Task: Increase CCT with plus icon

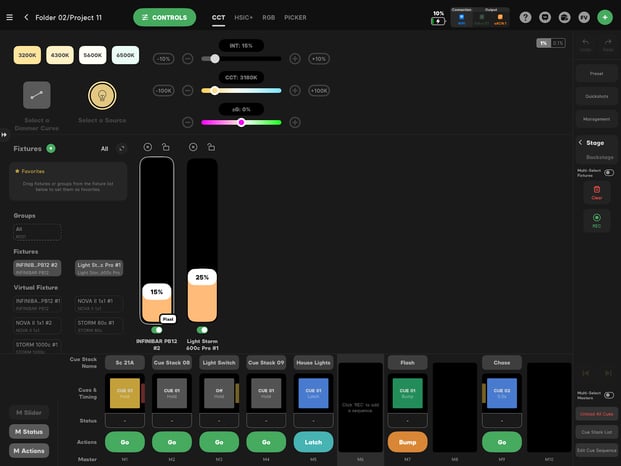Action: click(x=295, y=91)
